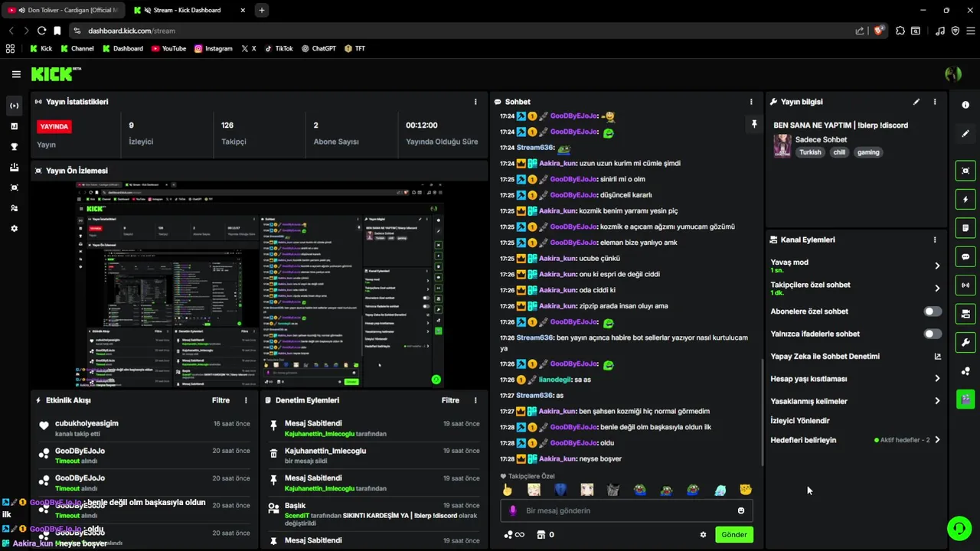Open Yayın İstatistikleri three-dot menu
980x551 pixels.
pos(475,102)
